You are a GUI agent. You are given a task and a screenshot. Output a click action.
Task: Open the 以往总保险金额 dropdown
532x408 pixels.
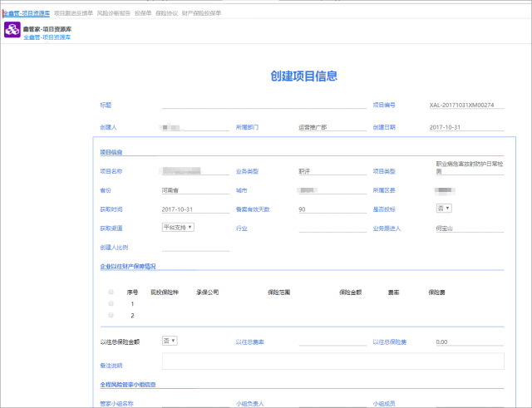coord(170,341)
